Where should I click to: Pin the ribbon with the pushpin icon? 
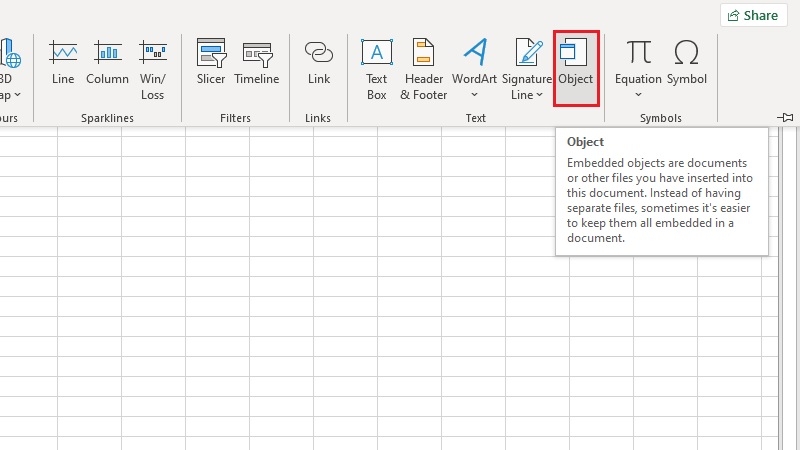pyautogui.click(x=785, y=117)
